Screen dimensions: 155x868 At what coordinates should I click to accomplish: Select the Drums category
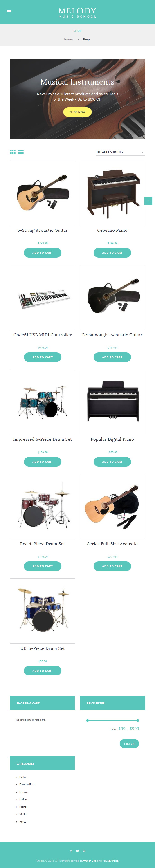pyautogui.click(x=24, y=792)
